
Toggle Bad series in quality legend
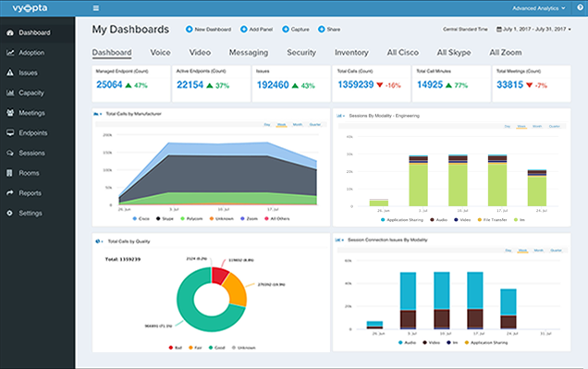click(x=175, y=348)
